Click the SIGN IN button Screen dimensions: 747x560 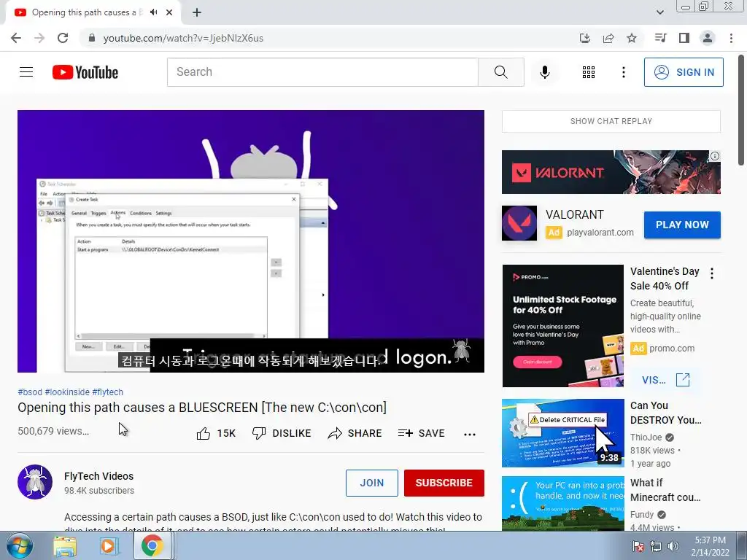pos(684,72)
